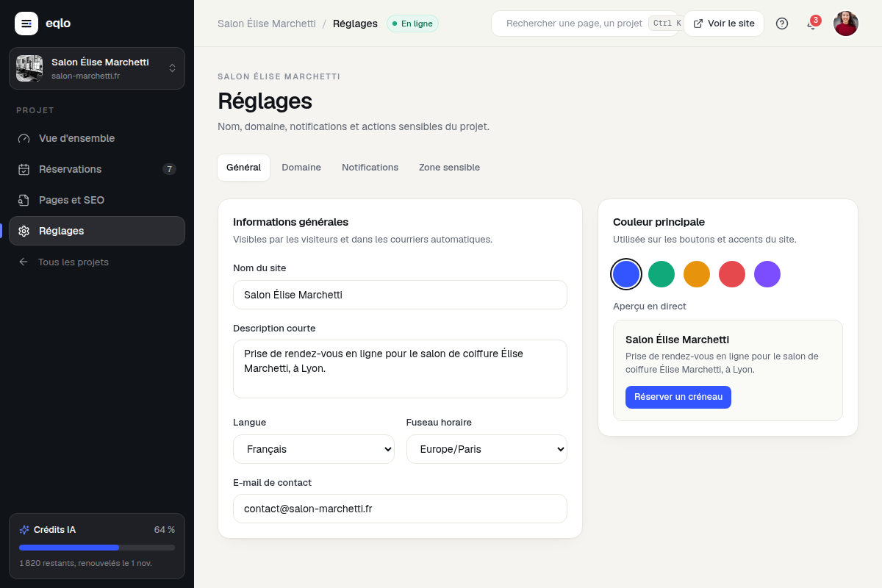Click the preview card title Salon Élise Marchetti
The height and width of the screenshot is (588, 882).
[677, 340]
